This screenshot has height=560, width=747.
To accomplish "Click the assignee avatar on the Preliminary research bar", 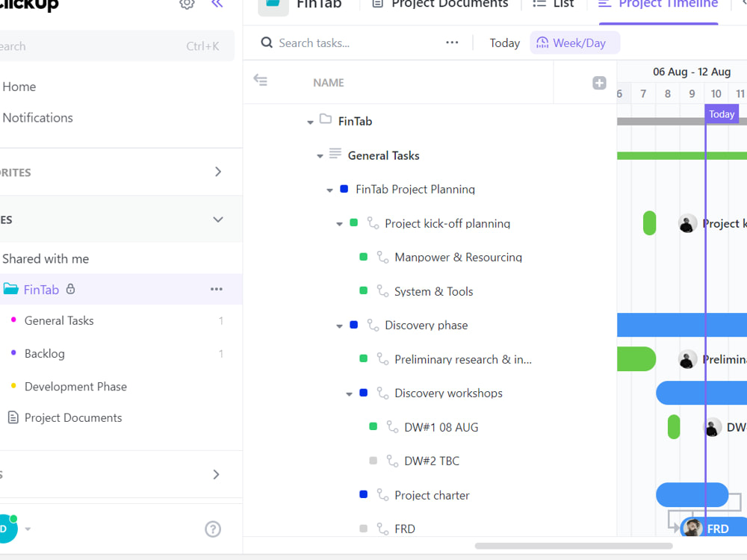I will [x=687, y=360].
